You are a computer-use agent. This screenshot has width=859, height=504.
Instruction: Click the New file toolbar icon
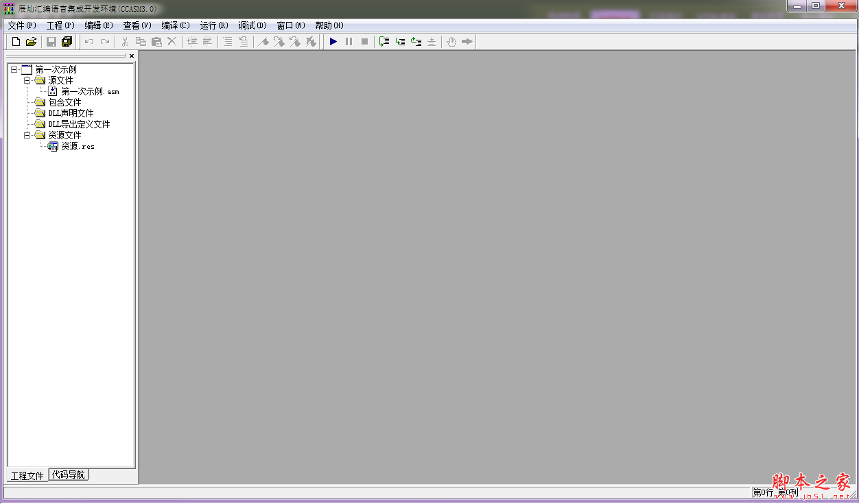[16, 42]
